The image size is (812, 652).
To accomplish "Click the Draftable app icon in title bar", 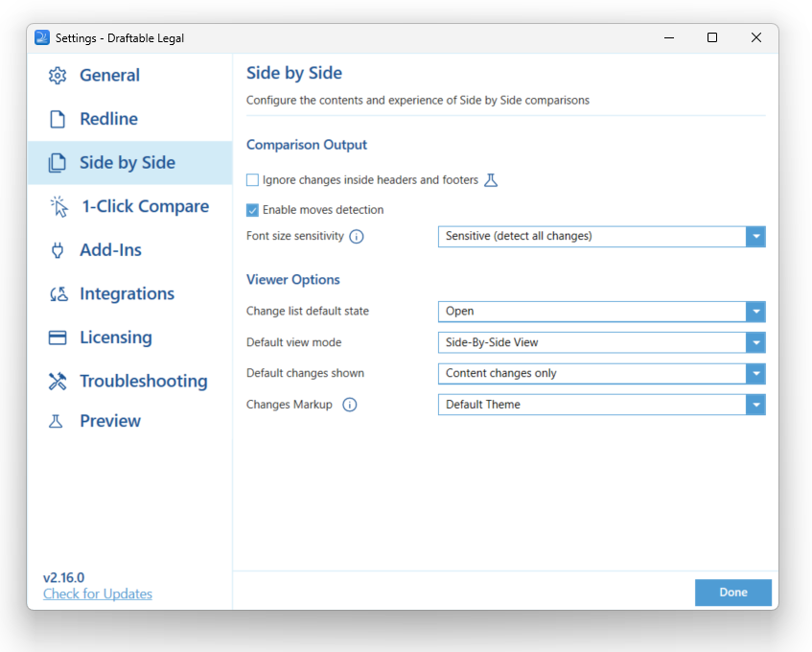I will (42, 37).
